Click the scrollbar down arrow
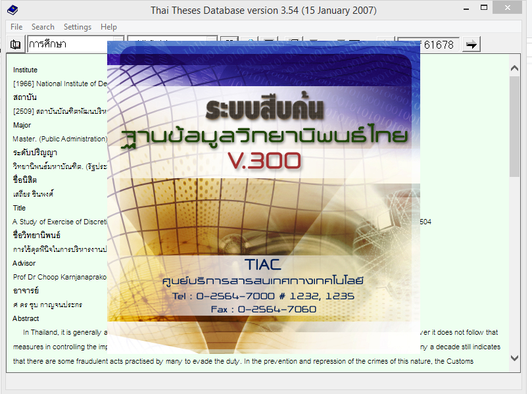532x394 pixels. point(514,358)
